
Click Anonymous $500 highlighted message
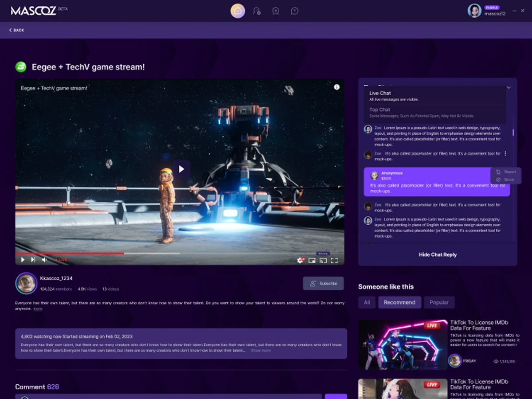437,182
